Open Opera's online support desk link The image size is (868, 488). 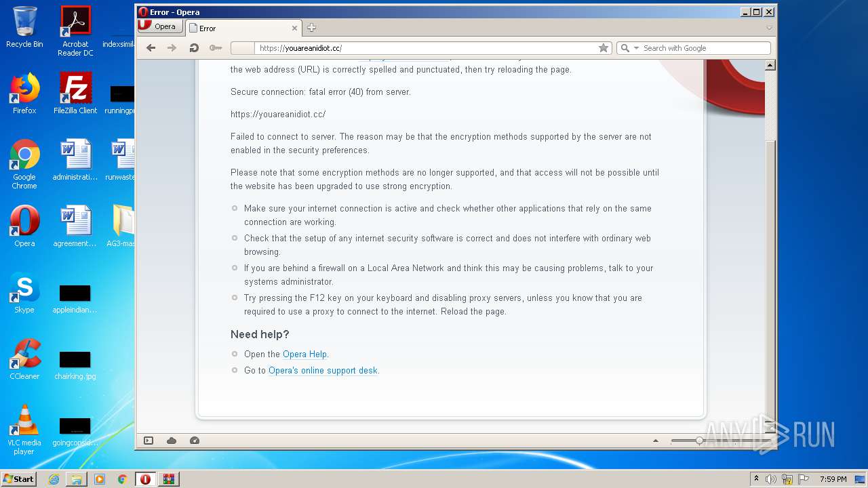[323, 370]
